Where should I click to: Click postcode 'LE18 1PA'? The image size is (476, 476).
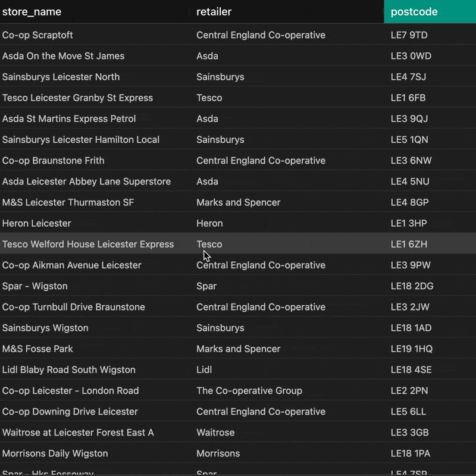411,454
